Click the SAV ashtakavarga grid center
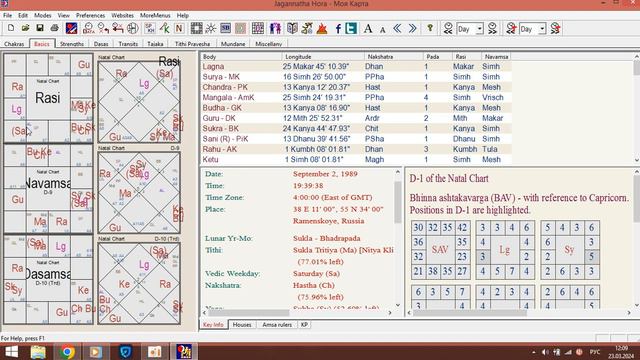Image resolution: width=640 pixels, height=360 pixels. [440, 249]
